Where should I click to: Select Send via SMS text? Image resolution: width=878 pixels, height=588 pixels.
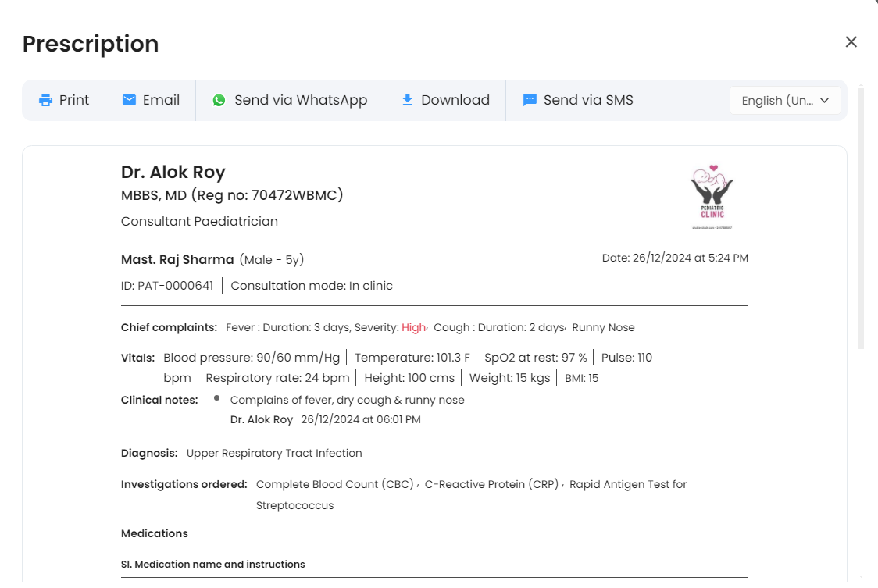pos(588,100)
